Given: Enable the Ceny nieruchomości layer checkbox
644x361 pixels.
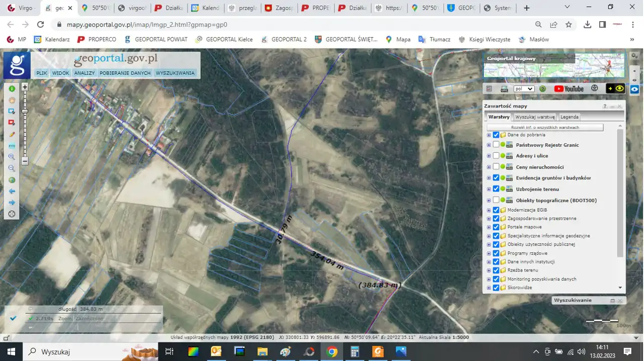Looking at the screenshot, I should (496, 167).
